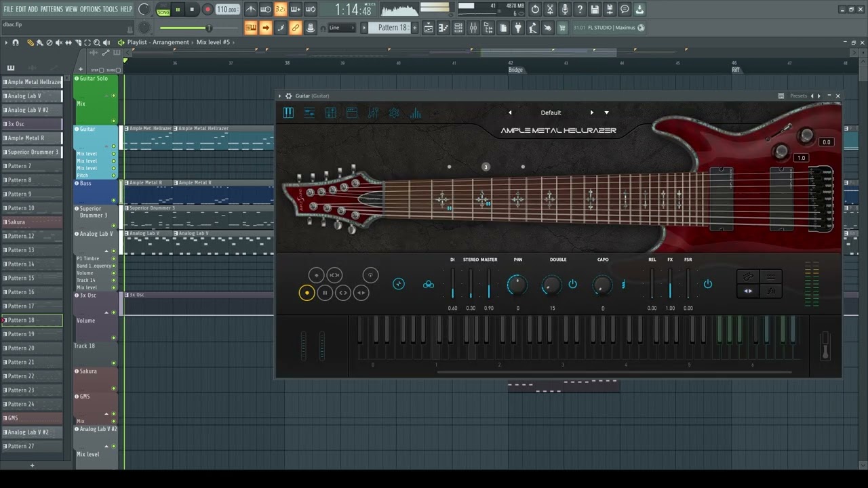Click the microphone recording icon
This screenshot has height=488, width=868.
point(565,9)
